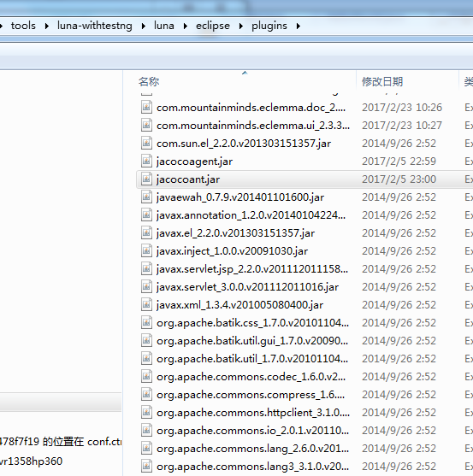This screenshot has width=473, height=476.
Task: Navigate to luna-withtestng breadcrumb folder
Action: 95,26
